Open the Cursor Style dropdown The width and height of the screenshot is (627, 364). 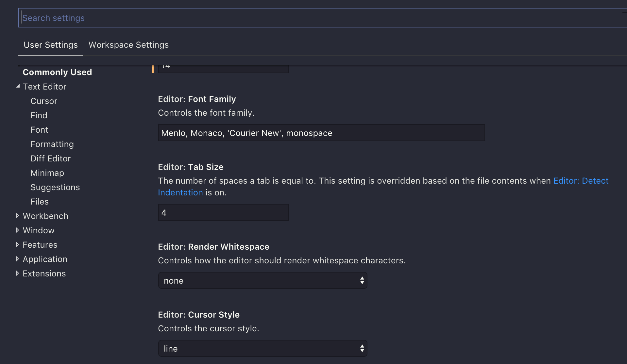coord(263,348)
